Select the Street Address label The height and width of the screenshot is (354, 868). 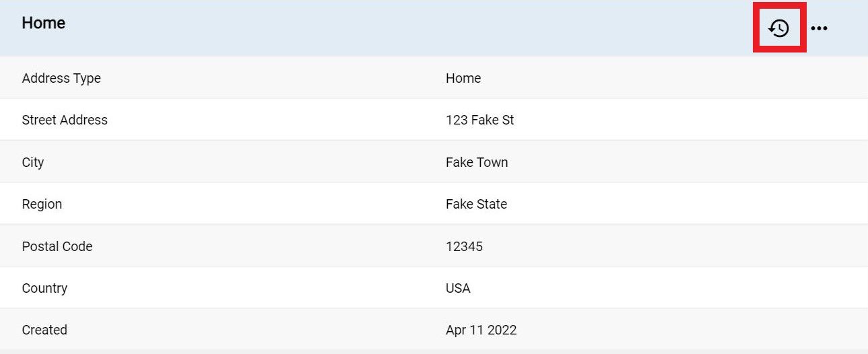[65, 120]
